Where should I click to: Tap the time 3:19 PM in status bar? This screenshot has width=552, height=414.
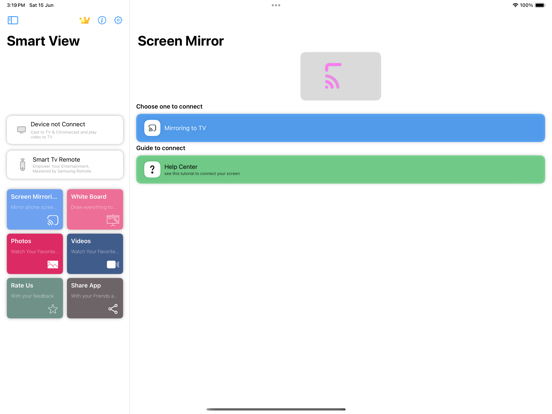click(16, 5)
